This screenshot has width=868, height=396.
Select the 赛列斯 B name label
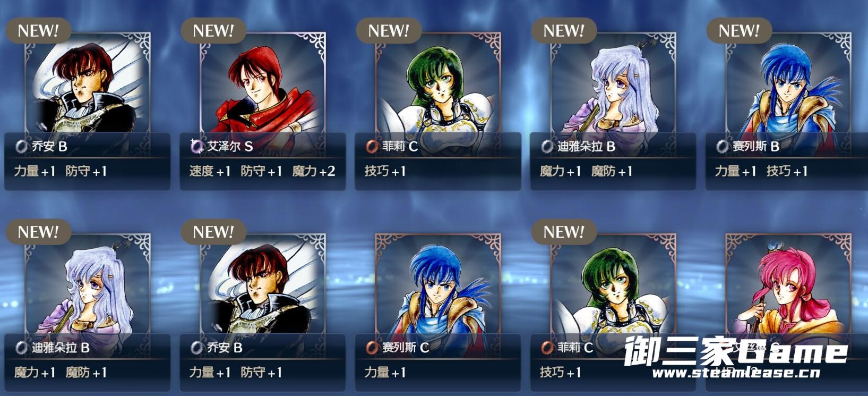coord(756,146)
